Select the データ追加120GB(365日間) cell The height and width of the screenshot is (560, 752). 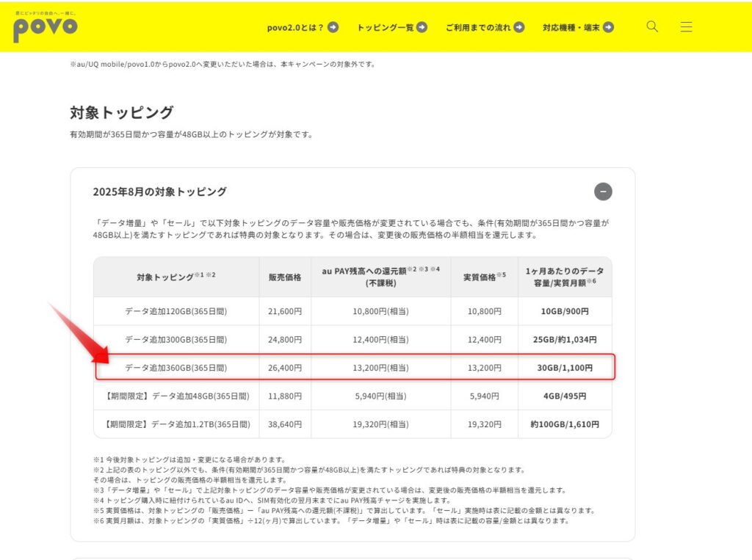point(176,311)
